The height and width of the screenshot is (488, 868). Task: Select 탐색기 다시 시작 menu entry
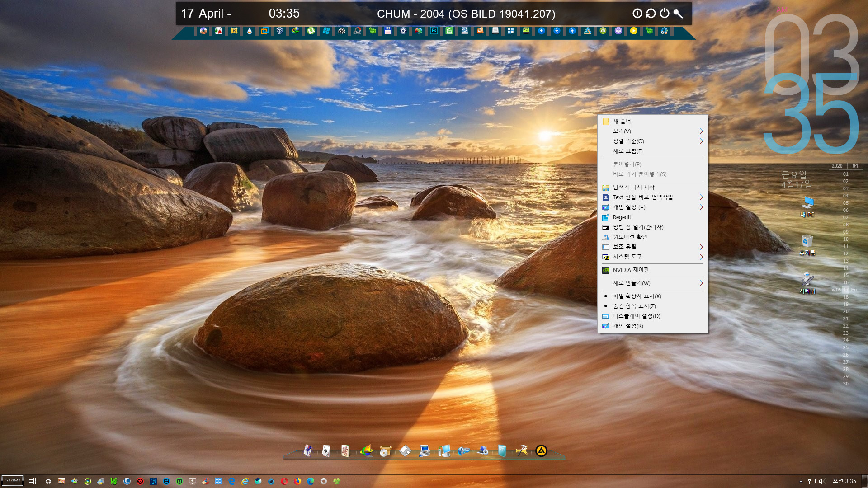tap(653, 187)
